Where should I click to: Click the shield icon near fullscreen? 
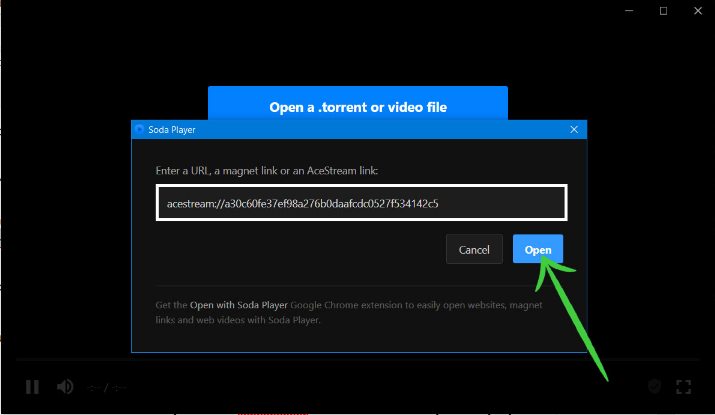[x=654, y=387]
